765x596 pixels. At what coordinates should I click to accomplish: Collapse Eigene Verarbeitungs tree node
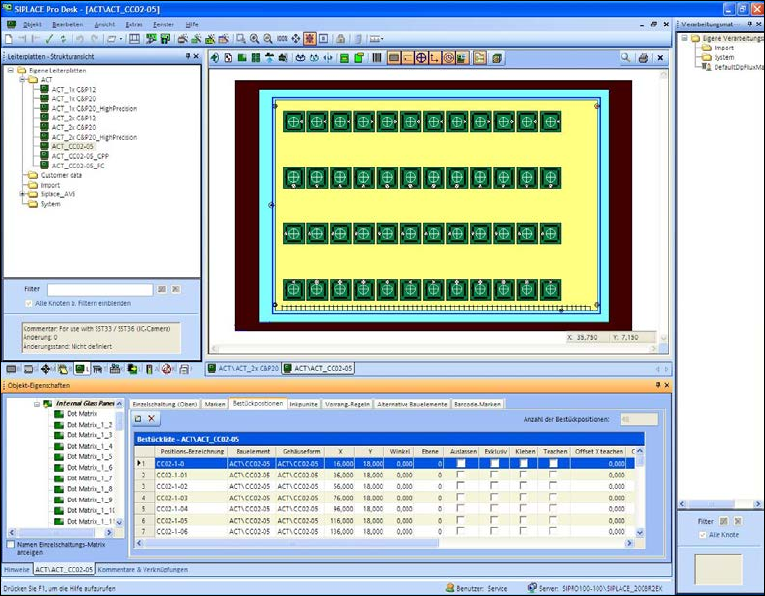coord(684,38)
